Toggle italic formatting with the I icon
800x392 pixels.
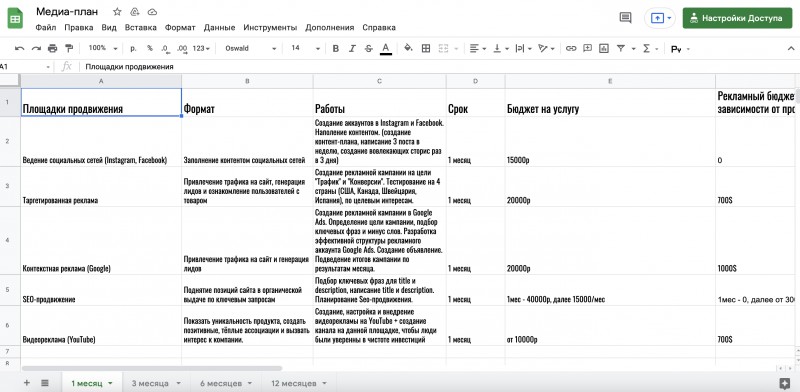pos(352,48)
